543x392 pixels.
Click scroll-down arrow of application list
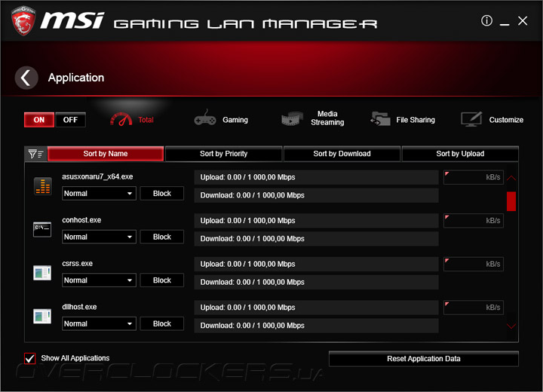(511, 326)
